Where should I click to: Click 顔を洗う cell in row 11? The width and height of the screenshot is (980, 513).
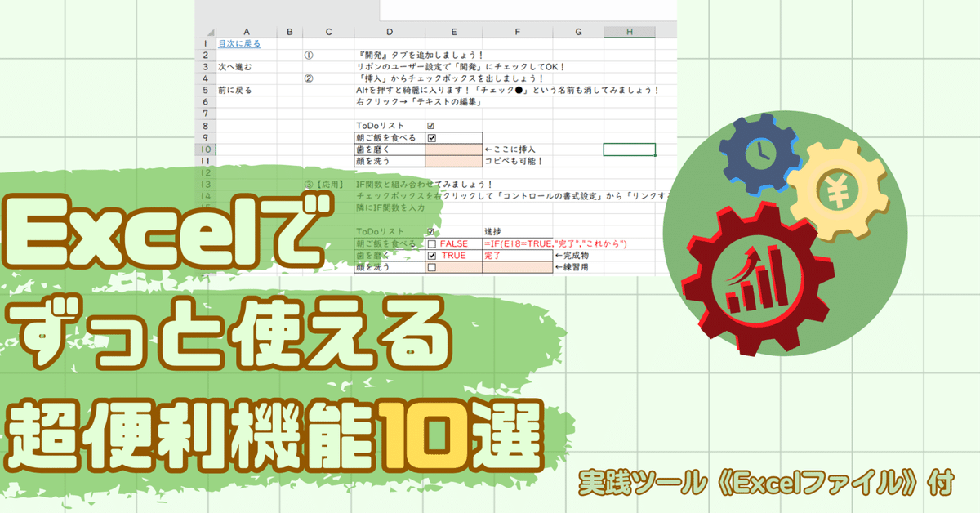point(390,161)
